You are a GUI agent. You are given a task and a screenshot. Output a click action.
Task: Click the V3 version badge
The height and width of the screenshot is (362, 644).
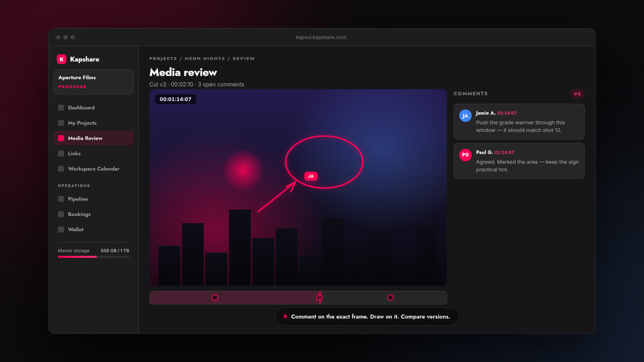(577, 94)
